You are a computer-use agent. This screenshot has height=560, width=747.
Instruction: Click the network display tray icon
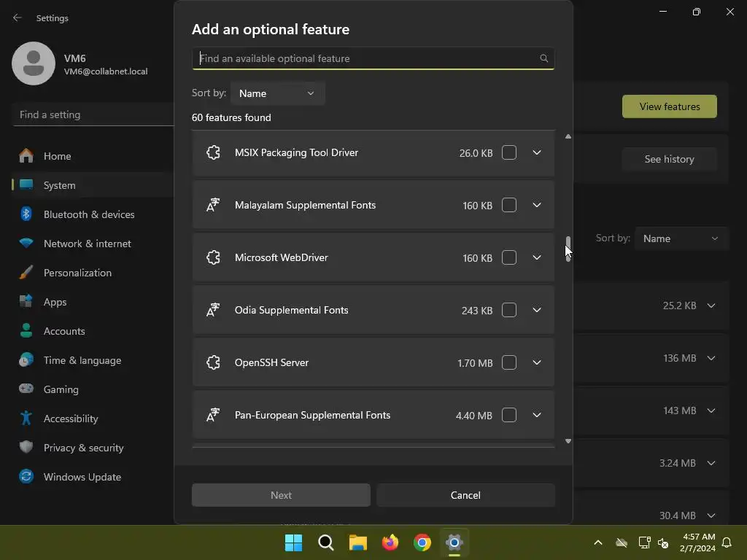coord(644,542)
